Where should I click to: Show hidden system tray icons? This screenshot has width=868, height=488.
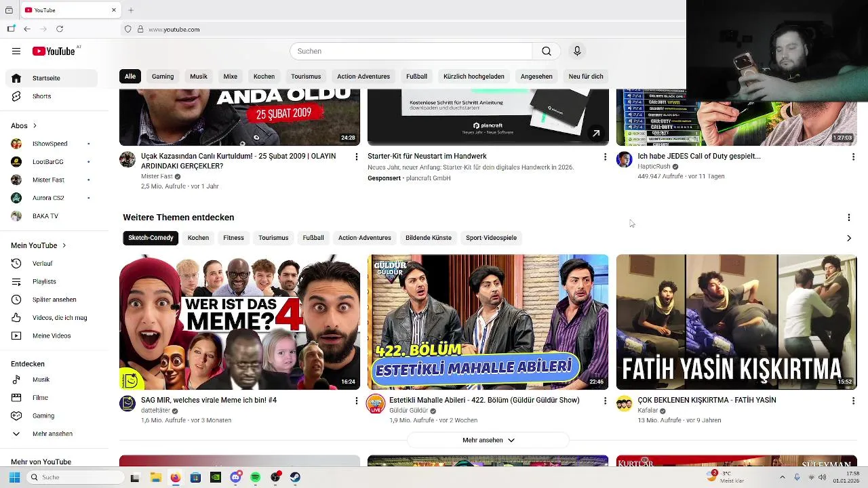(x=782, y=477)
